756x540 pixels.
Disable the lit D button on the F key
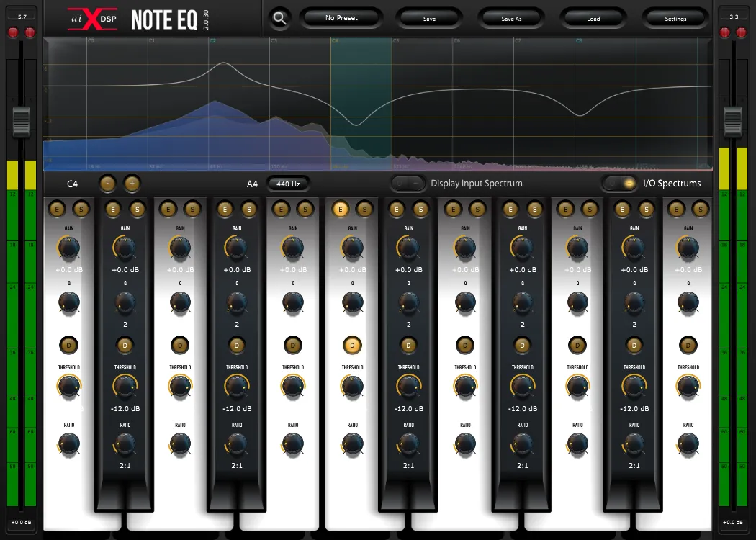(x=353, y=345)
